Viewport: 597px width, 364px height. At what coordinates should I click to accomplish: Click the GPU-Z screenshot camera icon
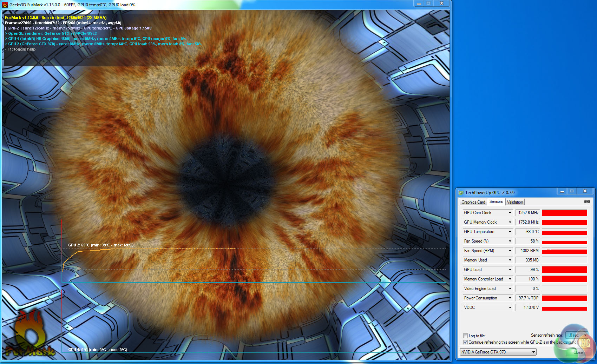pyautogui.click(x=587, y=201)
